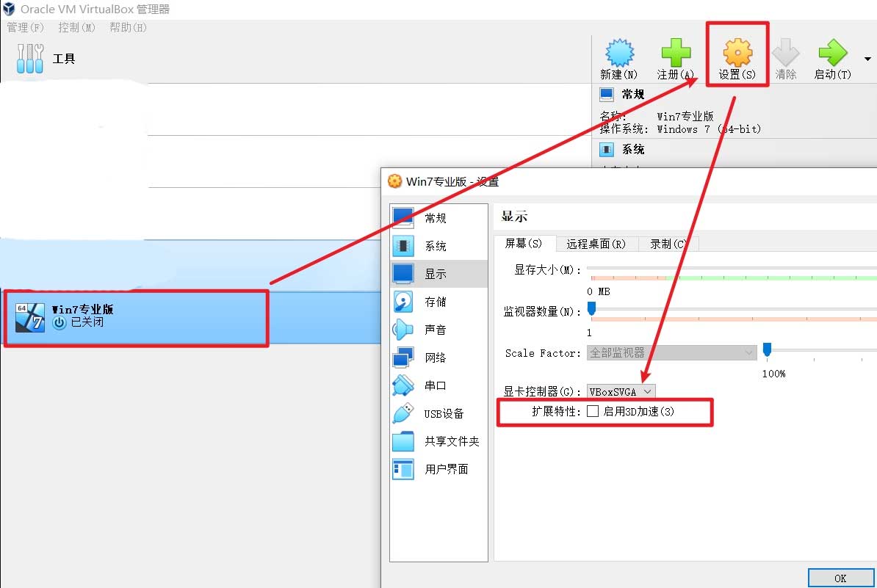
Task: Switch to the 远程桌面(R) tab
Action: point(596,244)
